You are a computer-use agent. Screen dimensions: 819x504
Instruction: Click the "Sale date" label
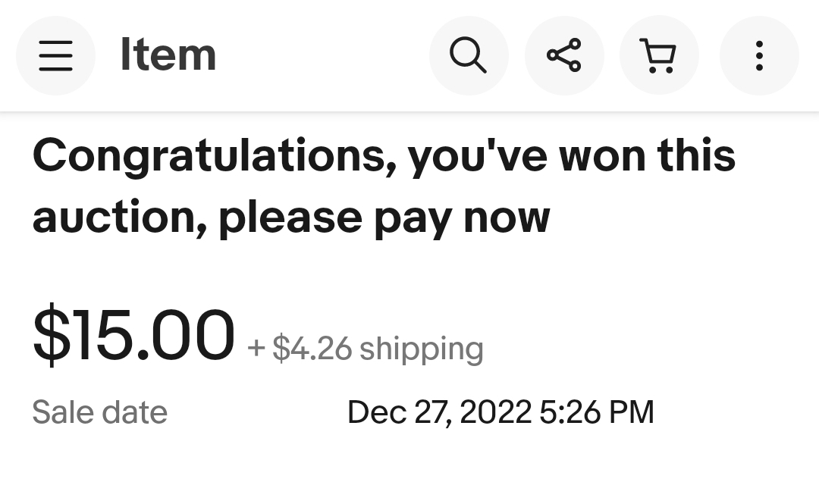[100, 412]
